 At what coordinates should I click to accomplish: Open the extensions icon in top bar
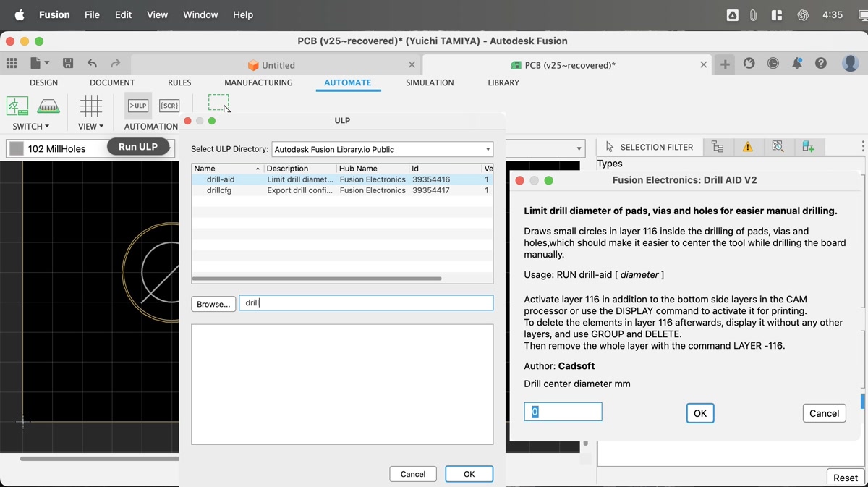coord(749,64)
